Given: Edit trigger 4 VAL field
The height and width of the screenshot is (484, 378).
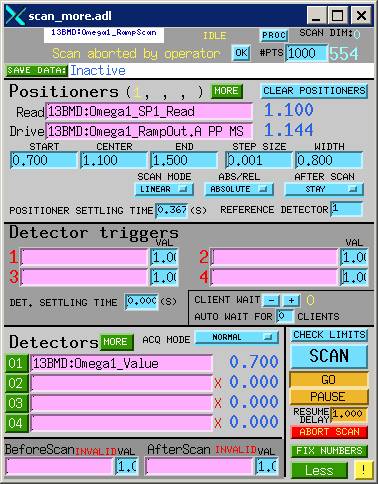Looking at the screenshot, I should (354, 277).
